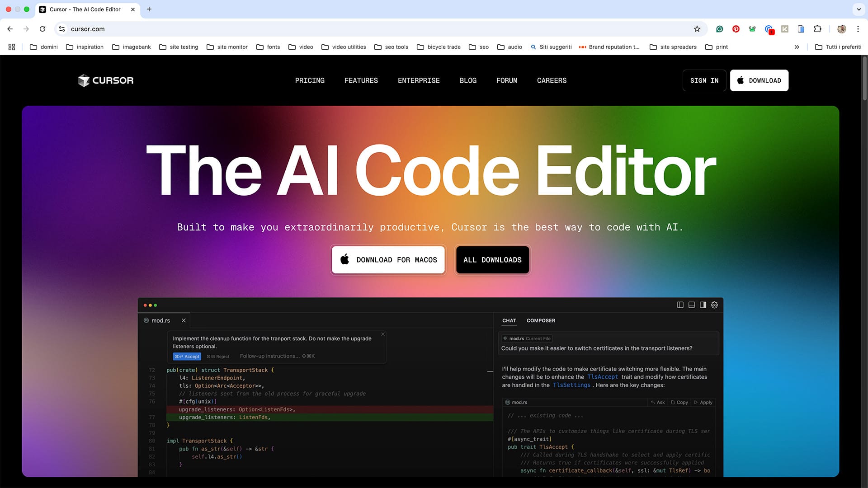Open the Tutti i preferiti bookmarks folder
Screen dimensions: 868x488
pos(838,47)
